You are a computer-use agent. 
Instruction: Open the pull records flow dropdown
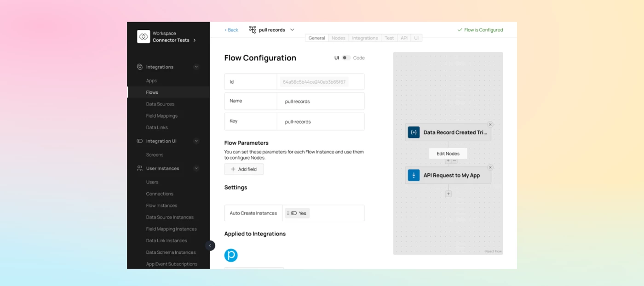click(292, 30)
